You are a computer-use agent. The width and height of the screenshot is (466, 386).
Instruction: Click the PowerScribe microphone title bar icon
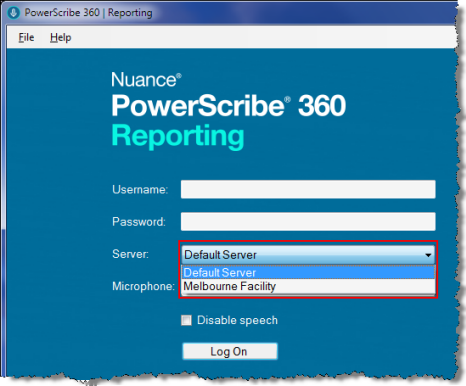pyautogui.click(x=13, y=13)
